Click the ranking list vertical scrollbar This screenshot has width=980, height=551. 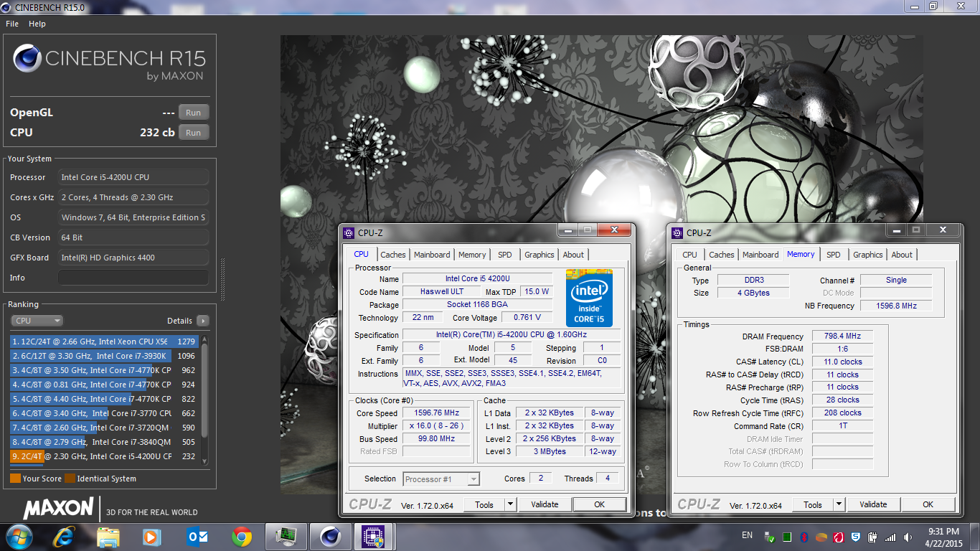point(204,400)
